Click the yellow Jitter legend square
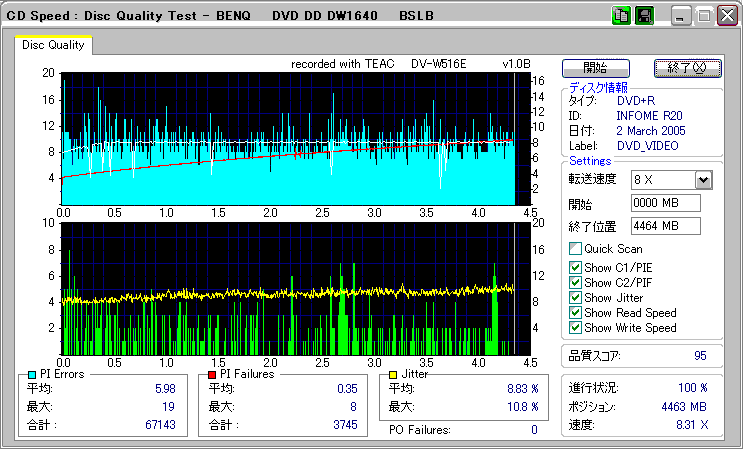The width and height of the screenshot is (743, 449). (x=394, y=374)
